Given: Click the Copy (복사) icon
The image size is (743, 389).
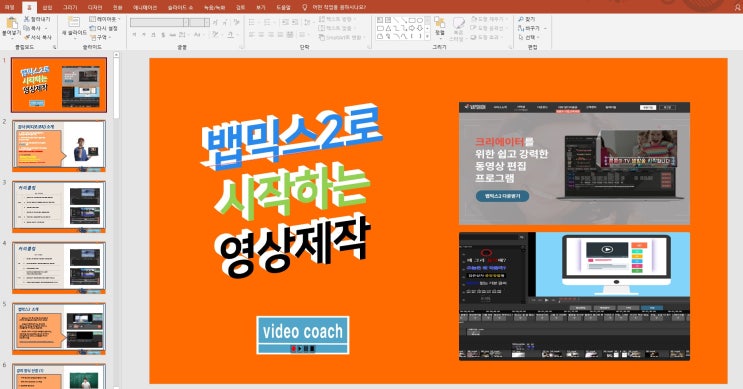Looking at the screenshot, I should pos(27,28).
